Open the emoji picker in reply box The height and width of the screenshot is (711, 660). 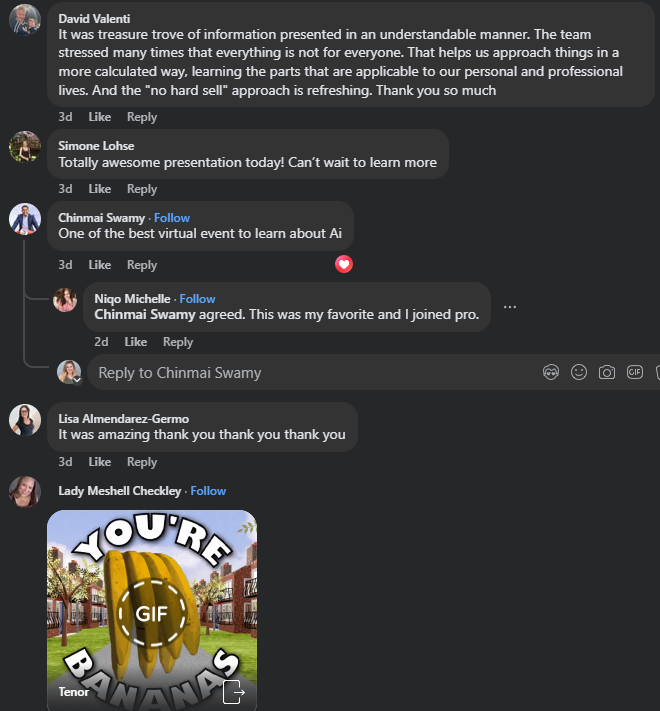[x=579, y=372]
